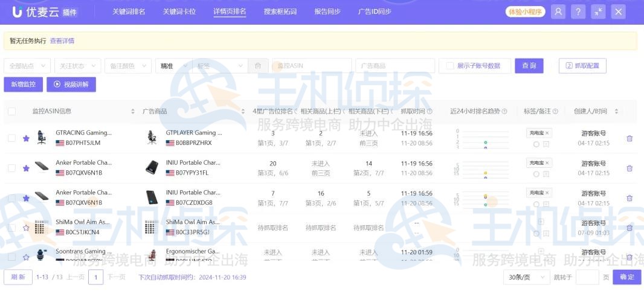Show info for 标签/备注 header

(x=555, y=111)
